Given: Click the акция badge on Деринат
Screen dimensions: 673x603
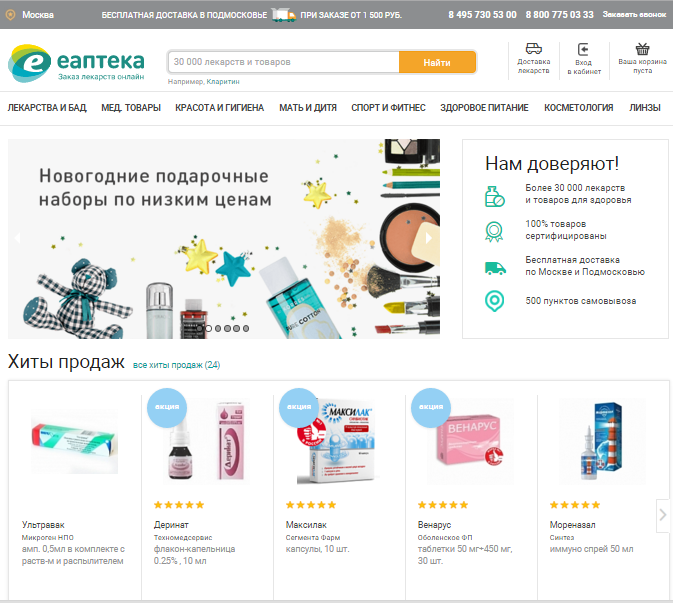Looking at the screenshot, I should tap(167, 408).
